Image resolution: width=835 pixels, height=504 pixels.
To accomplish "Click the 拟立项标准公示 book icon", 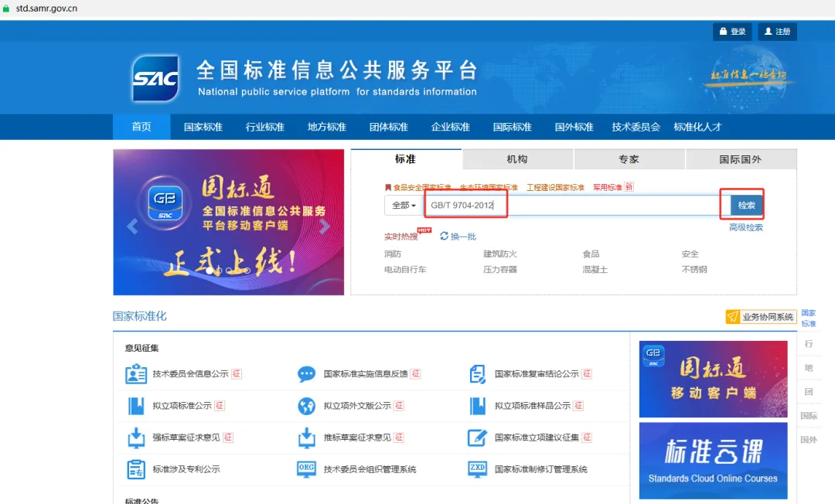I will (x=136, y=406).
